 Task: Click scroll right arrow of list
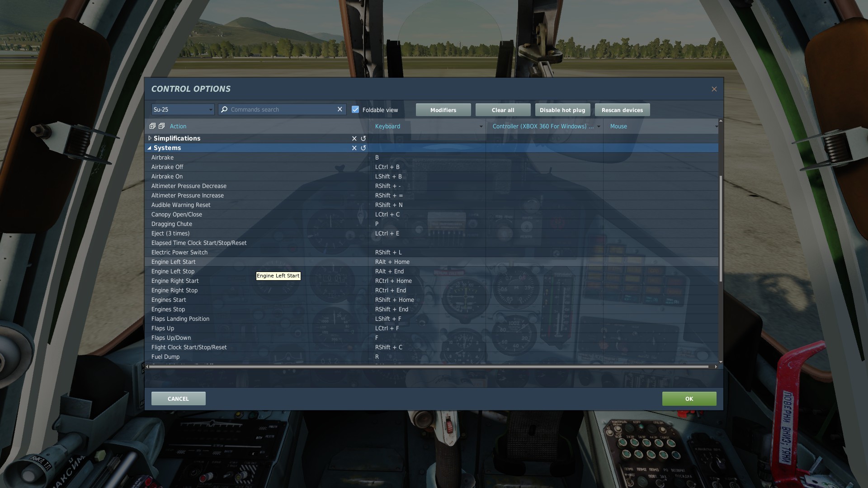(x=716, y=366)
